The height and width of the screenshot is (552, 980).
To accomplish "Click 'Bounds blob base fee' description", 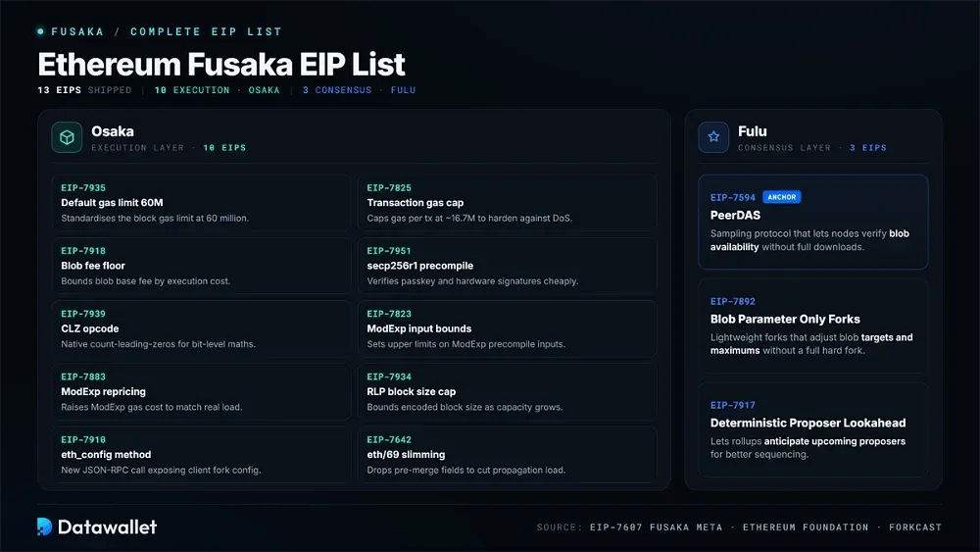I will coord(146,282).
